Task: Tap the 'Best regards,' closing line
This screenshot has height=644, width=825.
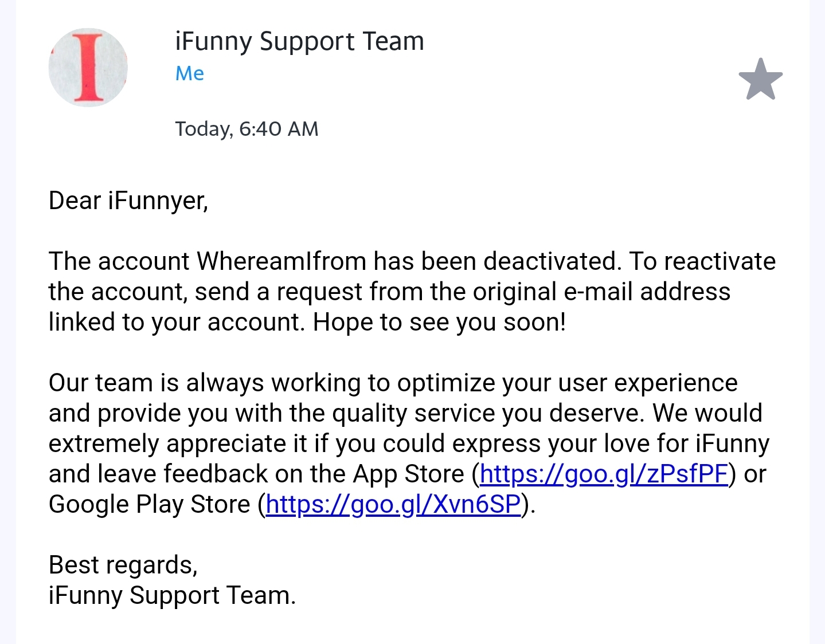Action: click(x=123, y=565)
